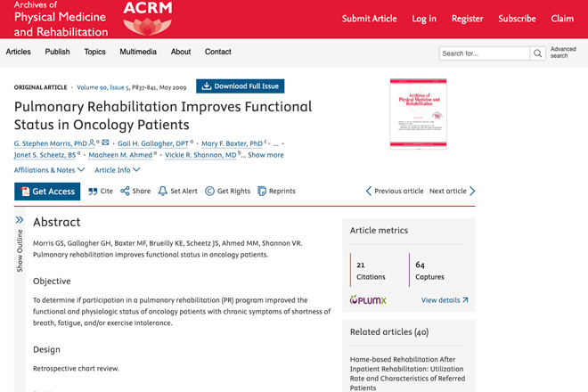Open the Multimedia menu
The height and width of the screenshot is (392, 588).
point(138,52)
